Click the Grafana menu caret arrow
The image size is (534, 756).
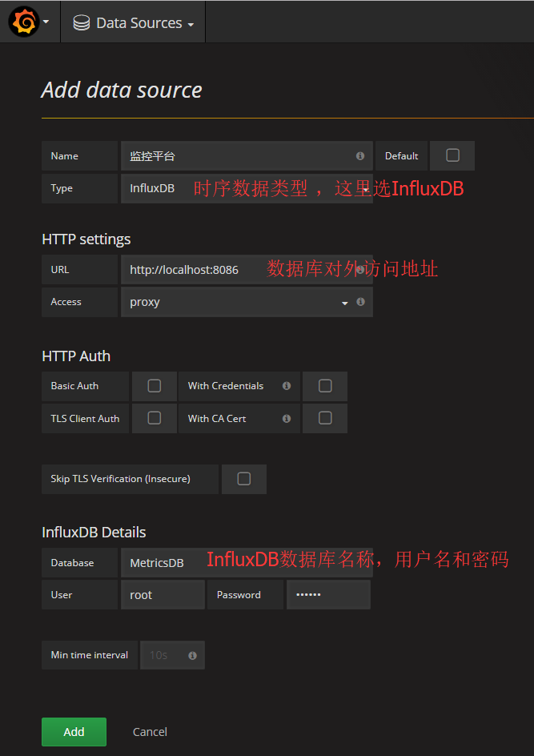click(46, 22)
